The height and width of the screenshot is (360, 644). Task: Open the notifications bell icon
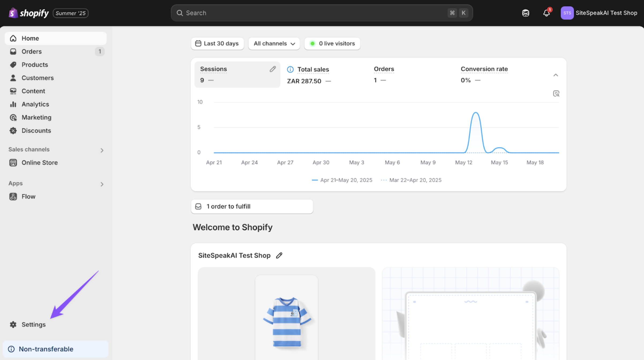coord(546,13)
